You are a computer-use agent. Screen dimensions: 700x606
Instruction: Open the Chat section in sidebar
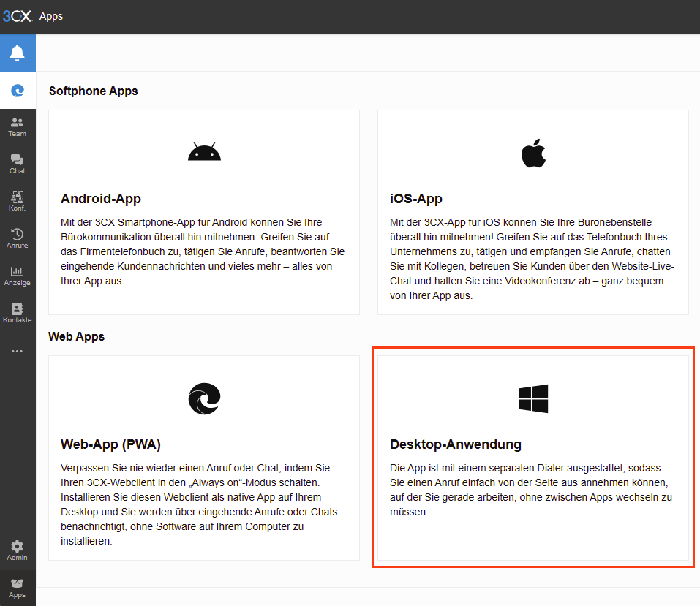pyautogui.click(x=17, y=163)
